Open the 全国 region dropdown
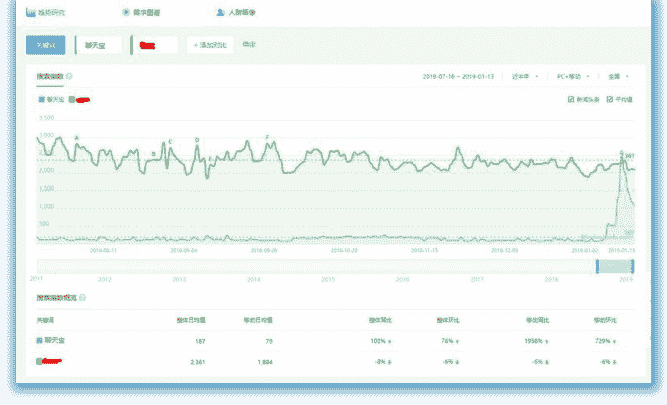Image resolution: width=667 pixels, height=405 pixels. [x=617, y=76]
